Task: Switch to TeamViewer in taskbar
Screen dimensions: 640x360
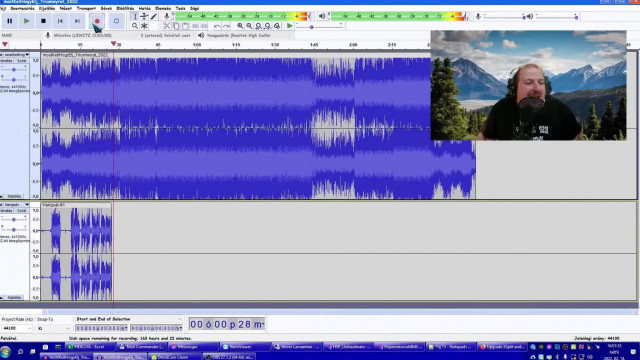Action: coord(244,347)
